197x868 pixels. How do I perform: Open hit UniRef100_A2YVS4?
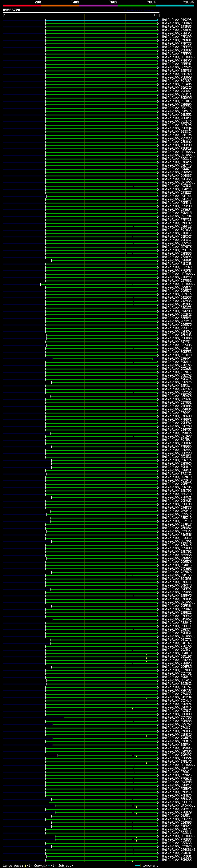[x=177, y=342]
